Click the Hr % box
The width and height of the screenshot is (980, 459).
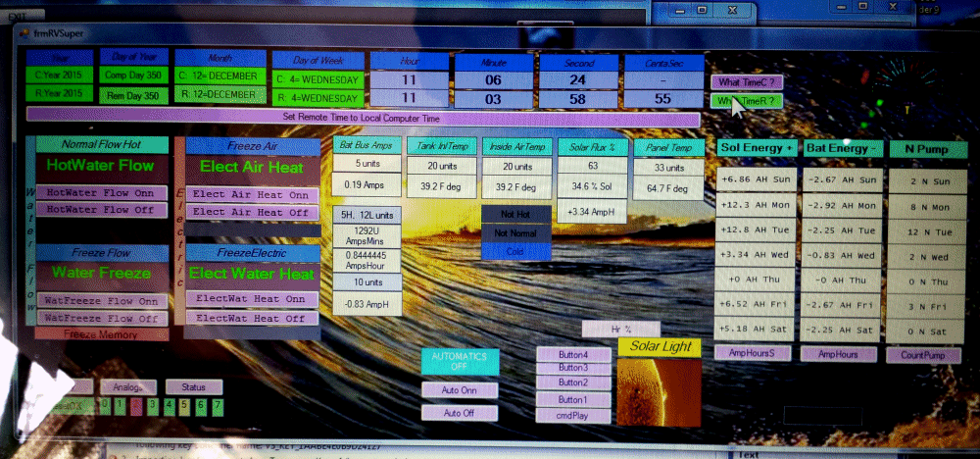(620, 329)
